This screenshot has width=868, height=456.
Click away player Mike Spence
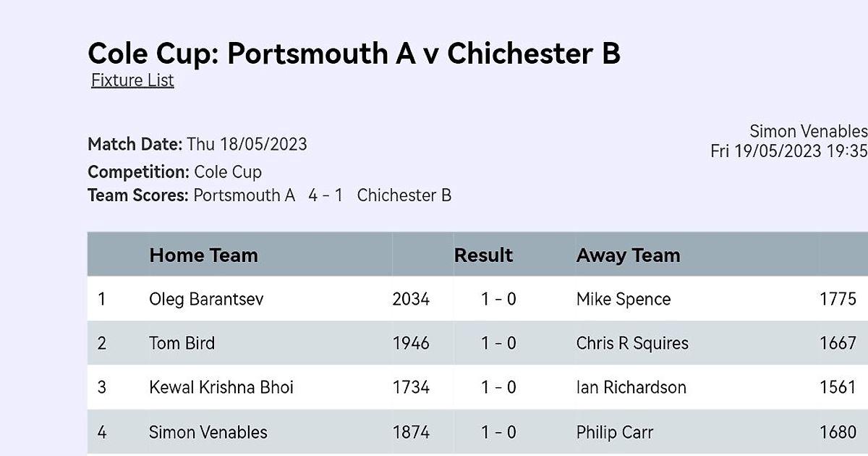click(624, 300)
